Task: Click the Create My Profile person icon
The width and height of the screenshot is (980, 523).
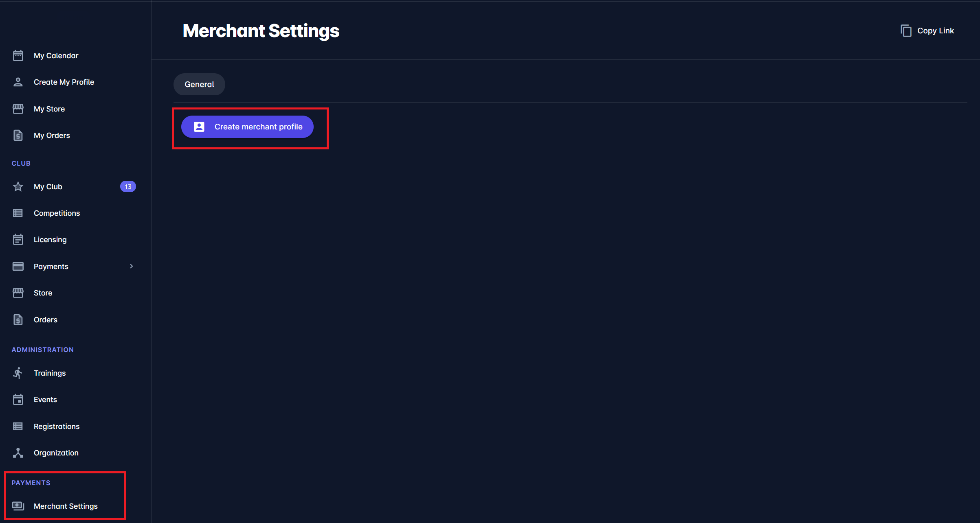Action: (x=18, y=82)
